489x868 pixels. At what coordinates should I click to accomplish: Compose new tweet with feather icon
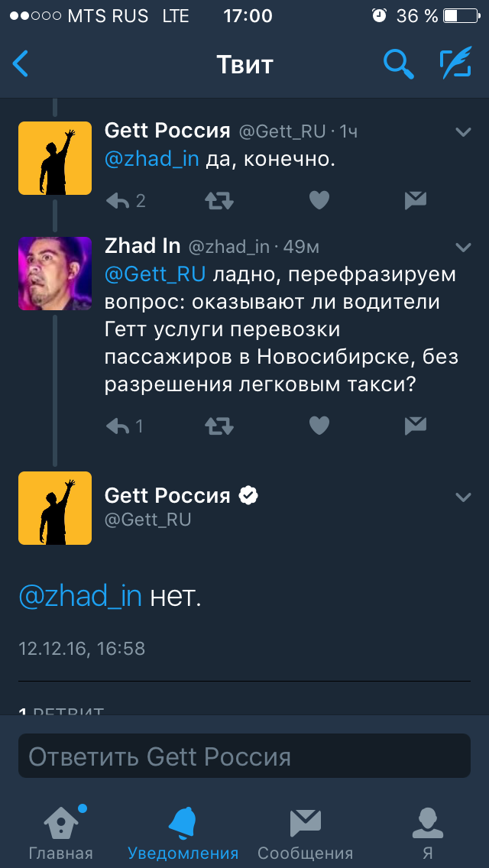[x=455, y=64]
